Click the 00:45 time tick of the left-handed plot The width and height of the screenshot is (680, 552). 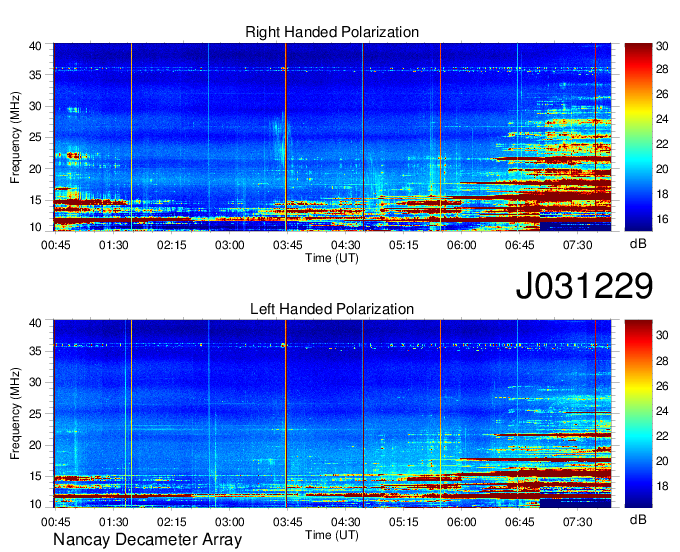[56, 522]
